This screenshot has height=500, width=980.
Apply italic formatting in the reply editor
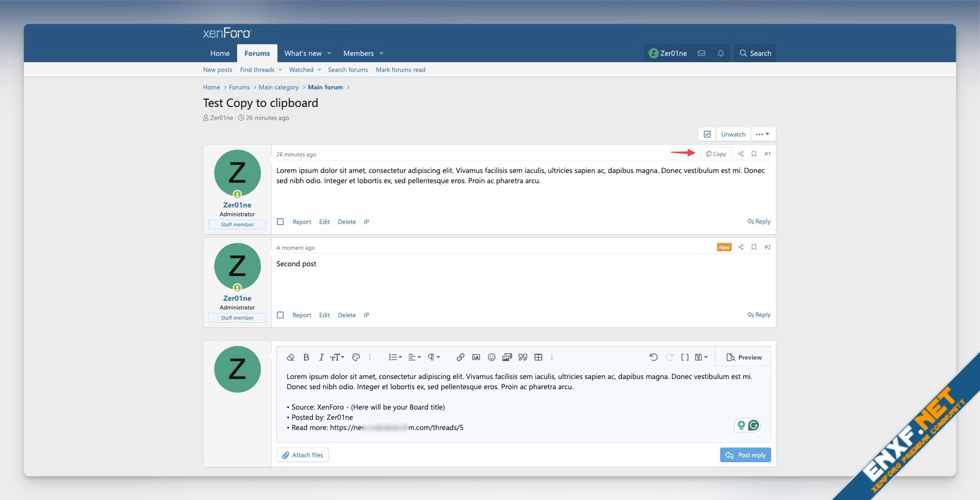click(321, 357)
